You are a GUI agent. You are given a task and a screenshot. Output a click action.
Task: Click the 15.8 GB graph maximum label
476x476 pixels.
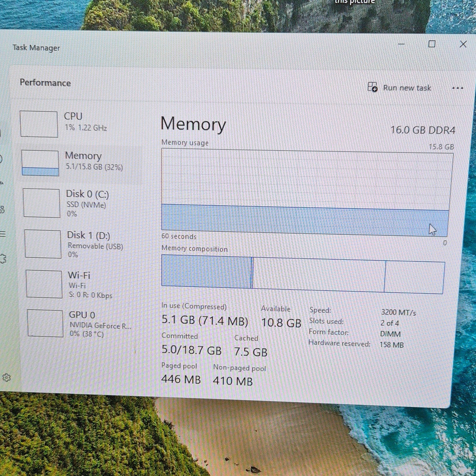441,147
